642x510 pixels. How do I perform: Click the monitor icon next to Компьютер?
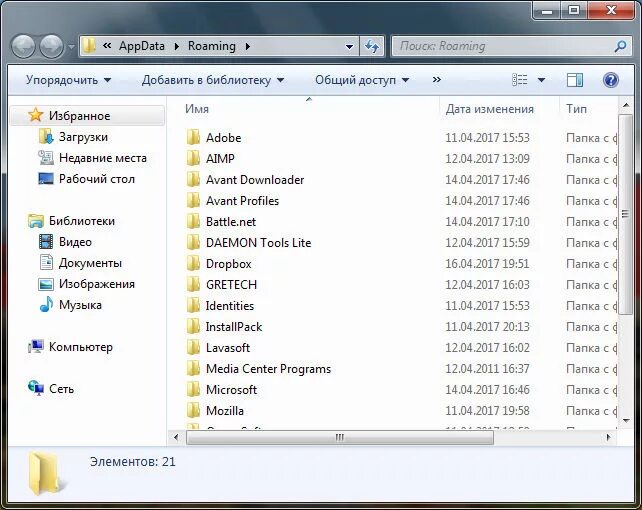[36, 347]
